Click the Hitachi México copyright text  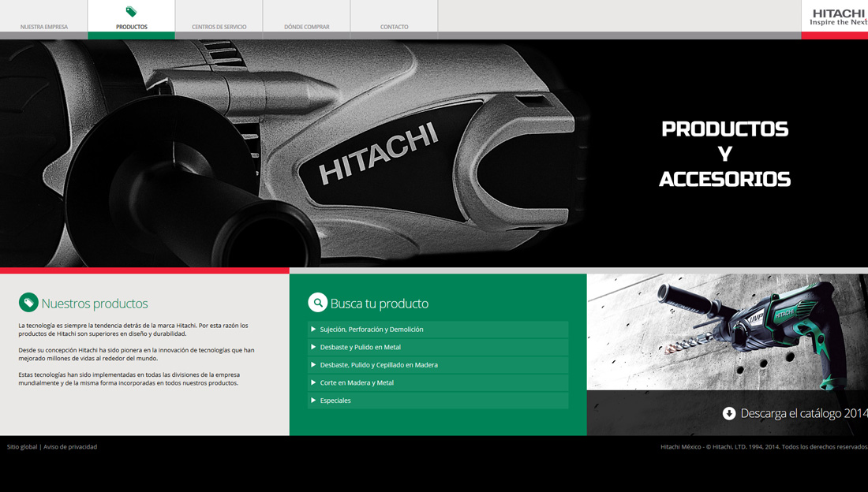click(x=764, y=446)
